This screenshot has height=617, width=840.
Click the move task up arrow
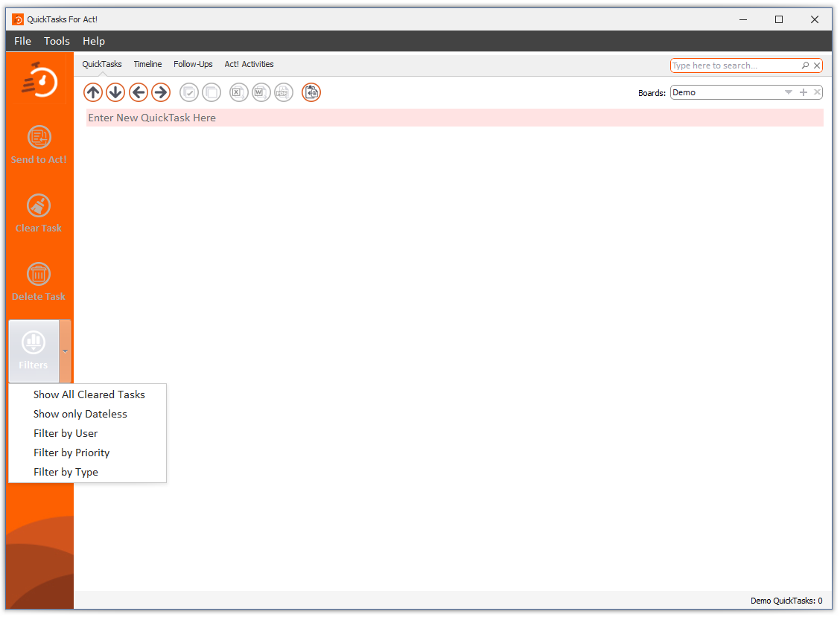pyautogui.click(x=93, y=92)
